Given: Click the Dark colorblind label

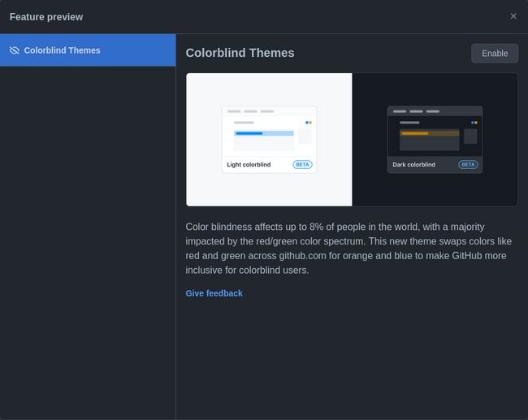Looking at the screenshot, I should 413,165.
